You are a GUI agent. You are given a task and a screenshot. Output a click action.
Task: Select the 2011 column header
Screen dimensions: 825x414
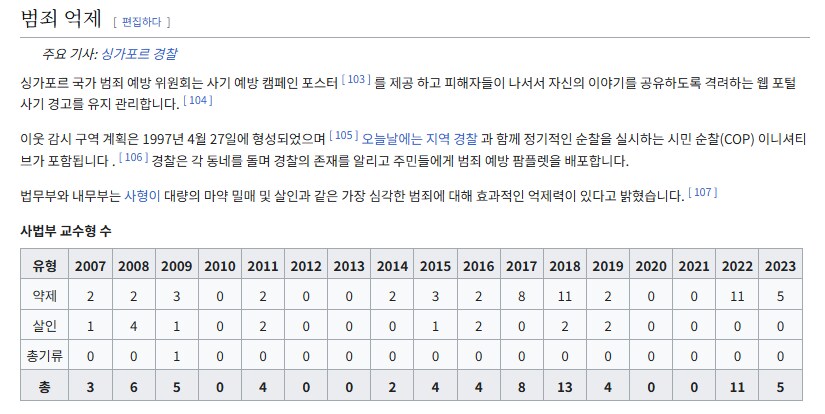click(x=263, y=265)
